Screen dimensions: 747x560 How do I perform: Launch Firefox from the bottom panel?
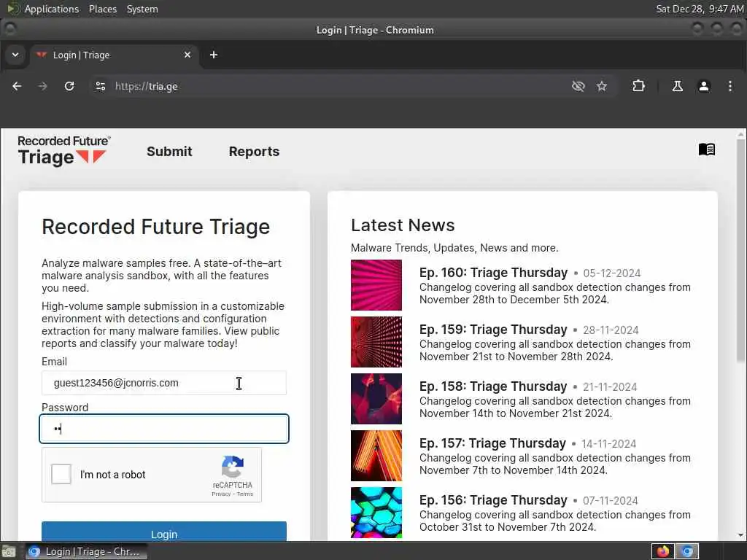coord(662,551)
